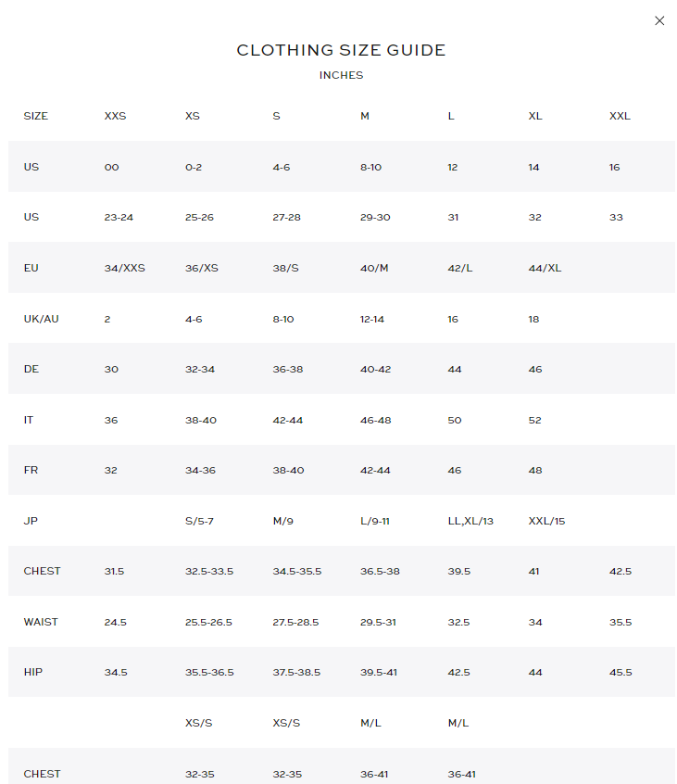677x784 pixels.
Task: Click the LL,XL/13 cell in JP row
Action: 470,521
